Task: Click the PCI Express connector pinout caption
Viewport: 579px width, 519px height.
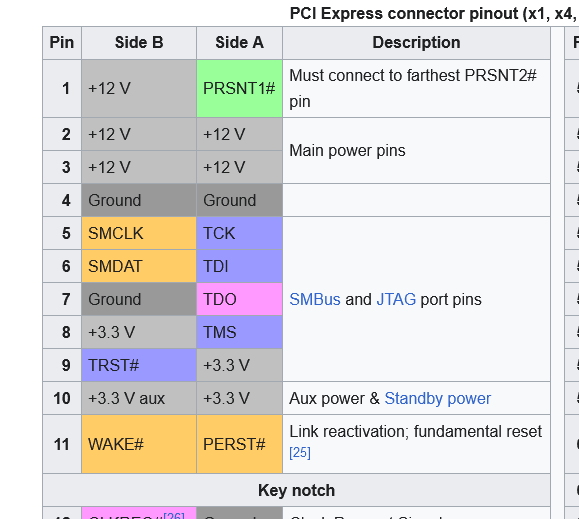Action: pos(434,14)
